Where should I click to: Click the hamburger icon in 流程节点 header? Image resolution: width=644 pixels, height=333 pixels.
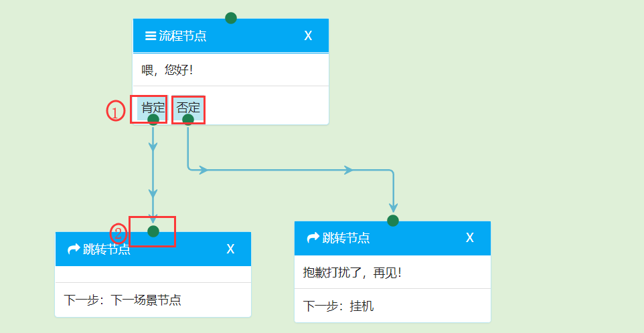(151, 36)
